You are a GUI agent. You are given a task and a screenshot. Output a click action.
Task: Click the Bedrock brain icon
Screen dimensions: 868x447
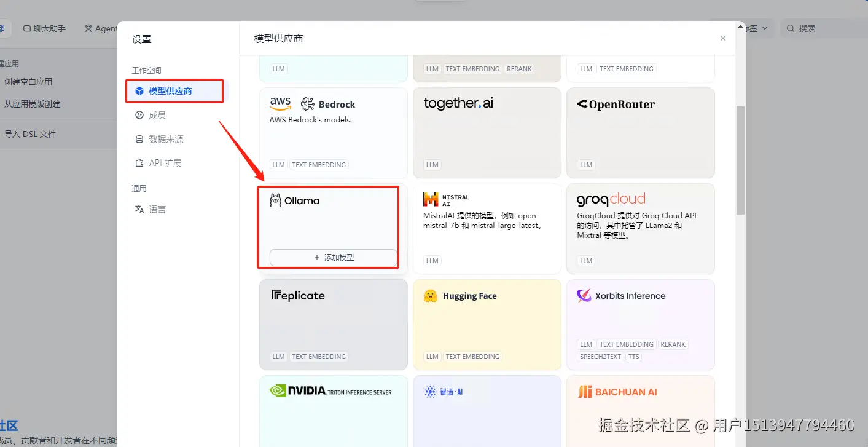(x=308, y=104)
